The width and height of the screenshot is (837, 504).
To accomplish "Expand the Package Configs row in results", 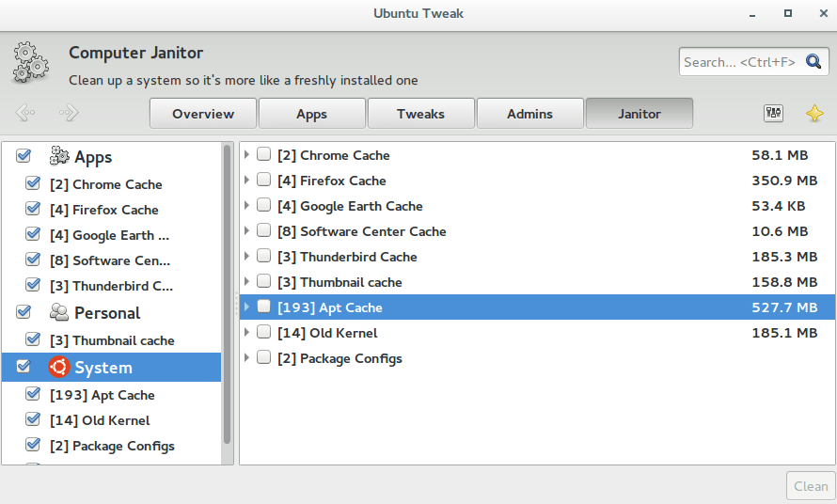I will [x=246, y=357].
